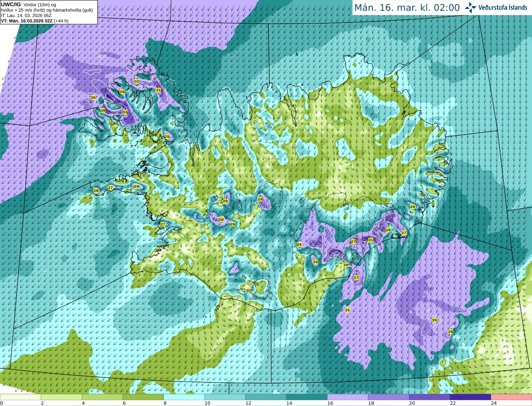The width and height of the screenshot is (532, 406).
Task: Pick the 20–22 violet scale swatch
Action: 430,397
